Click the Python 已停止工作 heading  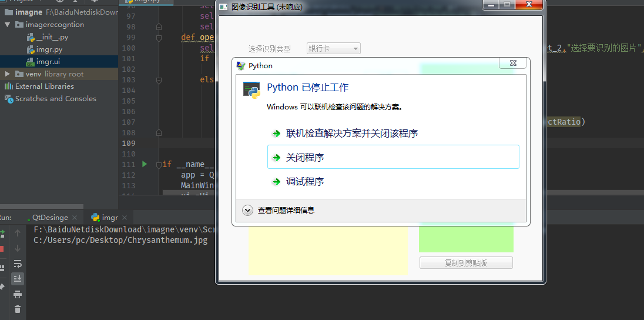coord(308,87)
